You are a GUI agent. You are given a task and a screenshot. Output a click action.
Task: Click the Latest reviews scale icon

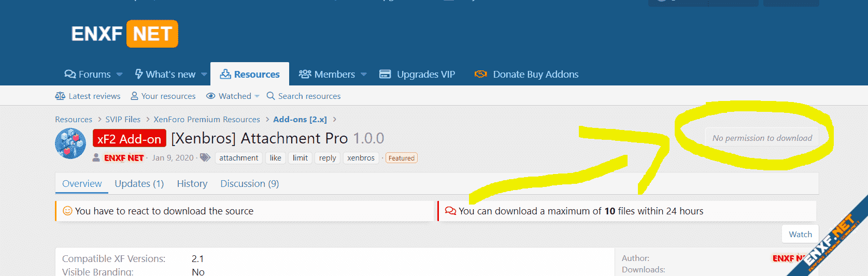pos(60,96)
